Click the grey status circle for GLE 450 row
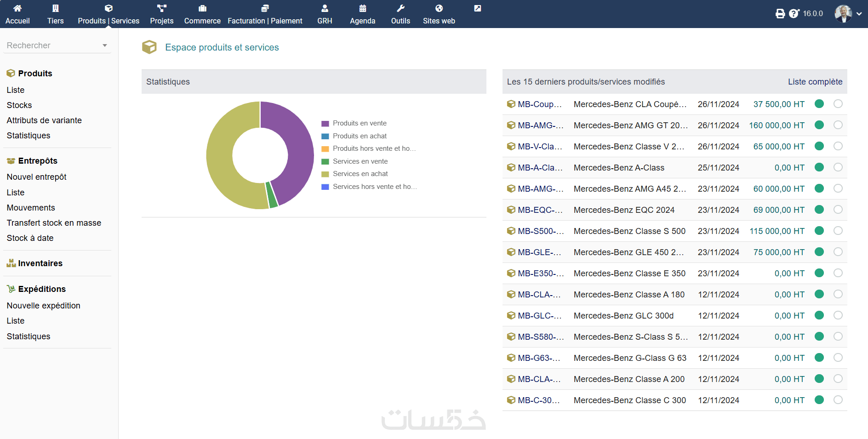Image resolution: width=868 pixels, height=439 pixels. (x=838, y=252)
